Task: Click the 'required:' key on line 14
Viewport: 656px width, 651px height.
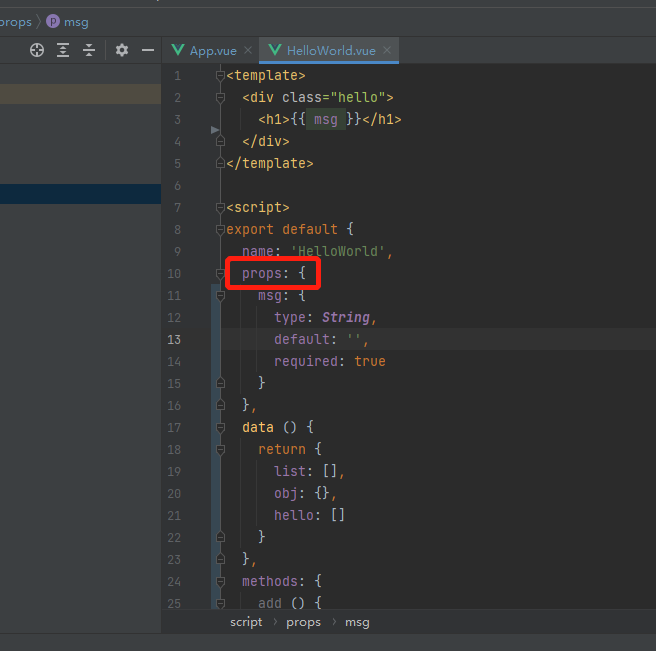Action: [x=309, y=361]
